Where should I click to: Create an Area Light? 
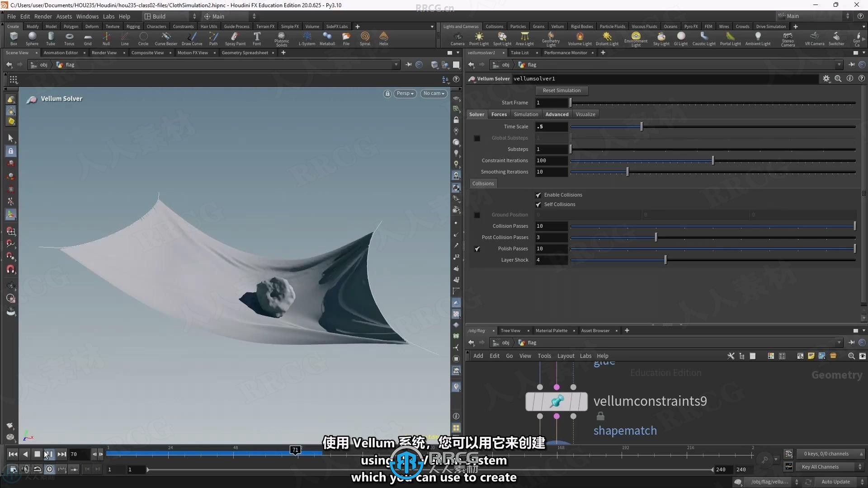[x=525, y=39]
